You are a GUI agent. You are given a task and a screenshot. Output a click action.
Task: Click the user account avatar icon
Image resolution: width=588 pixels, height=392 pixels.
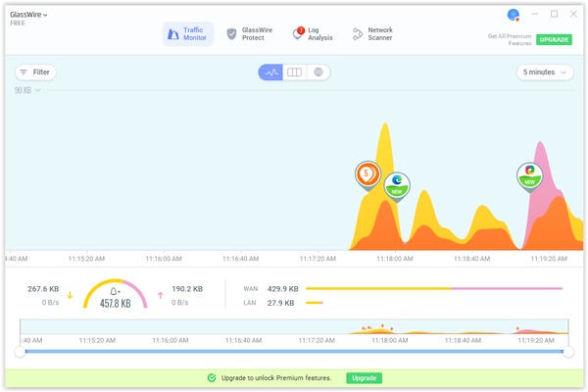(x=513, y=15)
